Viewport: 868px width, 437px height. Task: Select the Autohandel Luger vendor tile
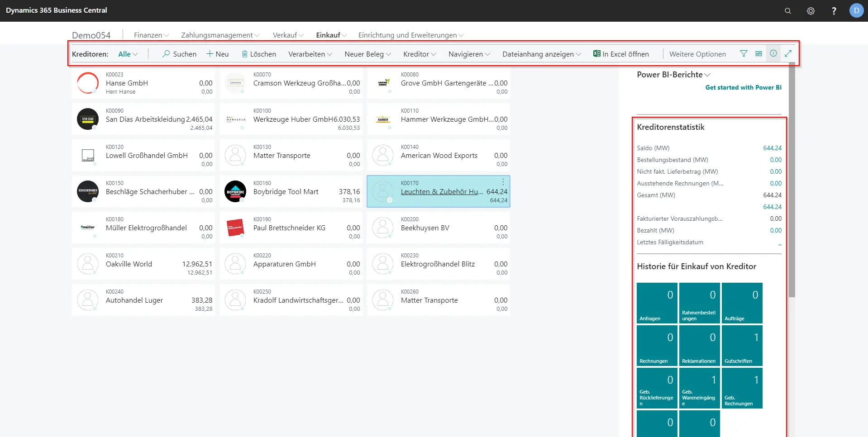(x=143, y=300)
